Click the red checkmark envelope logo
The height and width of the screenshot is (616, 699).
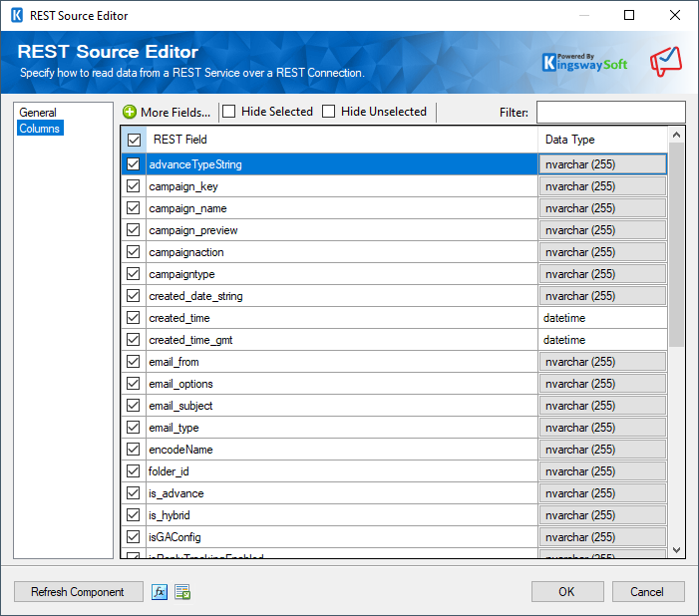[666, 62]
